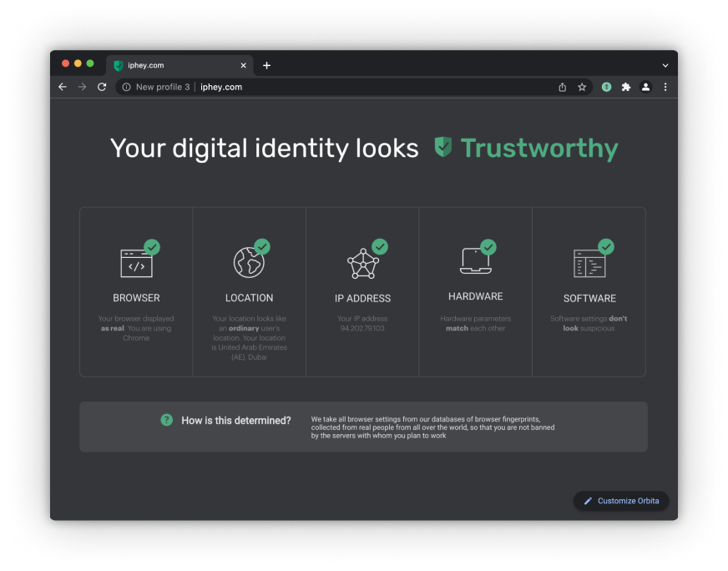
Task: Open the three-dot browser menu
Action: (x=665, y=87)
